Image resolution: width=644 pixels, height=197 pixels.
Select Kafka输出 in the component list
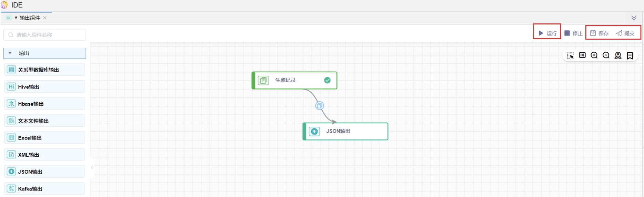tap(44, 189)
